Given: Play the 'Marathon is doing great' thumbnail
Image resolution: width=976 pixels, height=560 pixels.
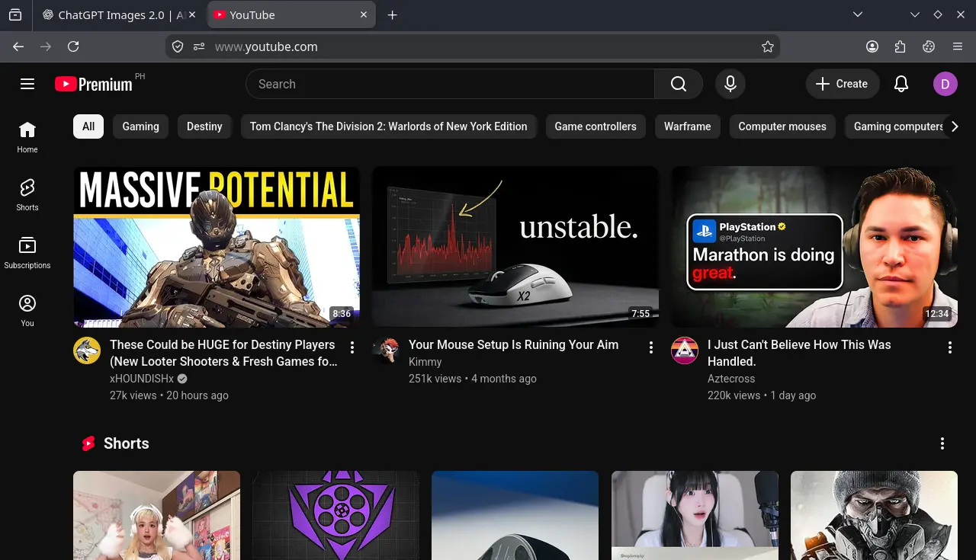Looking at the screenshot, I should [814, 247].
